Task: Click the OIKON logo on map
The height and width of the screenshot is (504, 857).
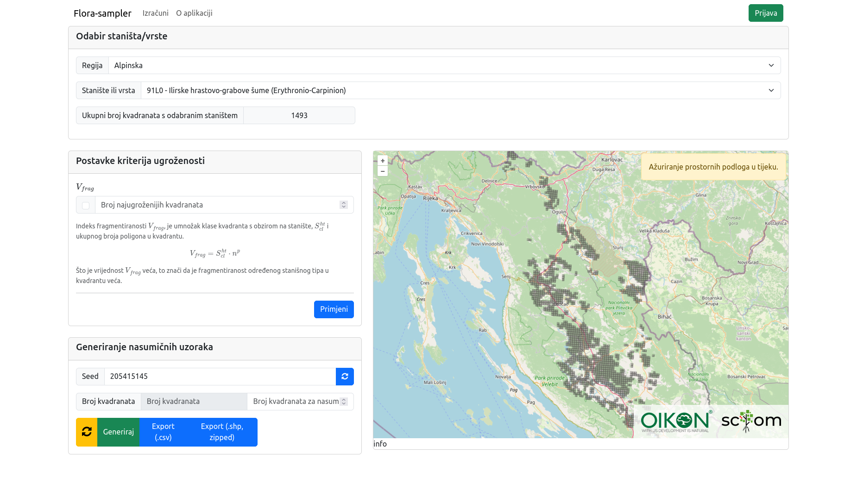Action: 675,421
